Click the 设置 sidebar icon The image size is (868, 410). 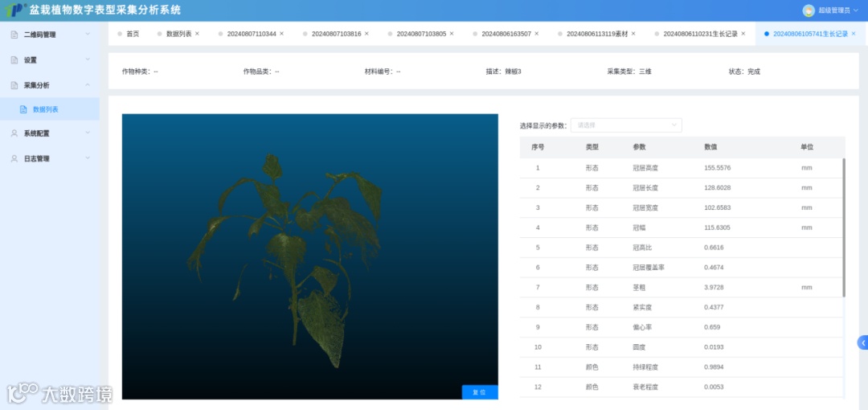(x=14, y=59)
